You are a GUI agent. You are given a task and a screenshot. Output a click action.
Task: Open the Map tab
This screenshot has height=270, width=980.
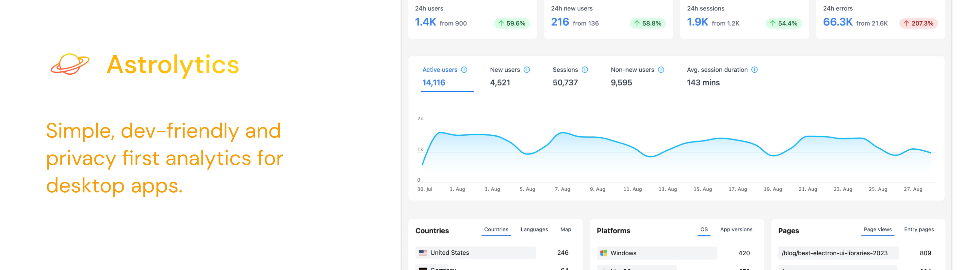[x=566, y=229]
